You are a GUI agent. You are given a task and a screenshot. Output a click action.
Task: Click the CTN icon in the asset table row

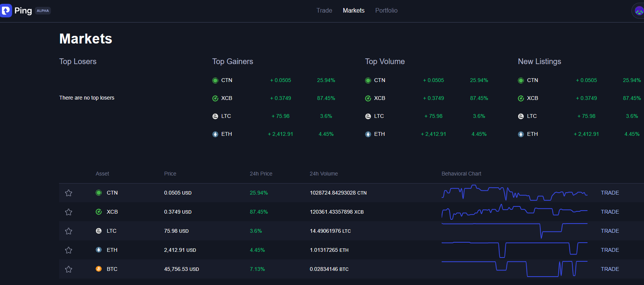tap(99, 193)
